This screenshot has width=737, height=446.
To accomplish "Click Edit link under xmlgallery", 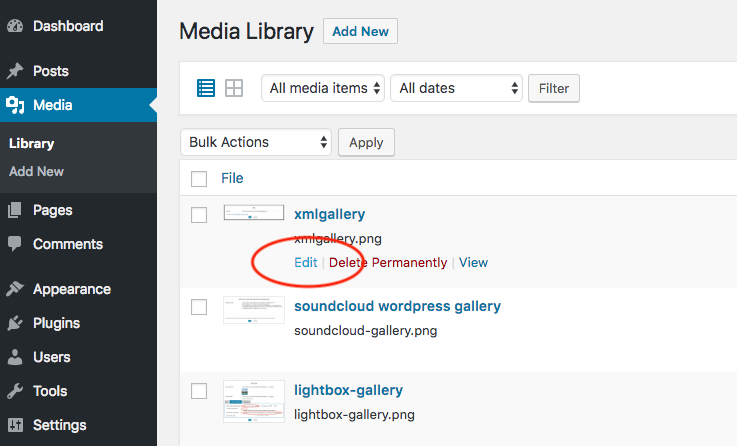I will (x=305, y=263).
